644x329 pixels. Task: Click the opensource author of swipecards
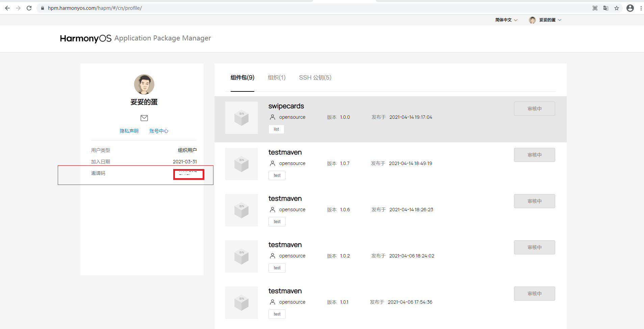coord(292,117)
